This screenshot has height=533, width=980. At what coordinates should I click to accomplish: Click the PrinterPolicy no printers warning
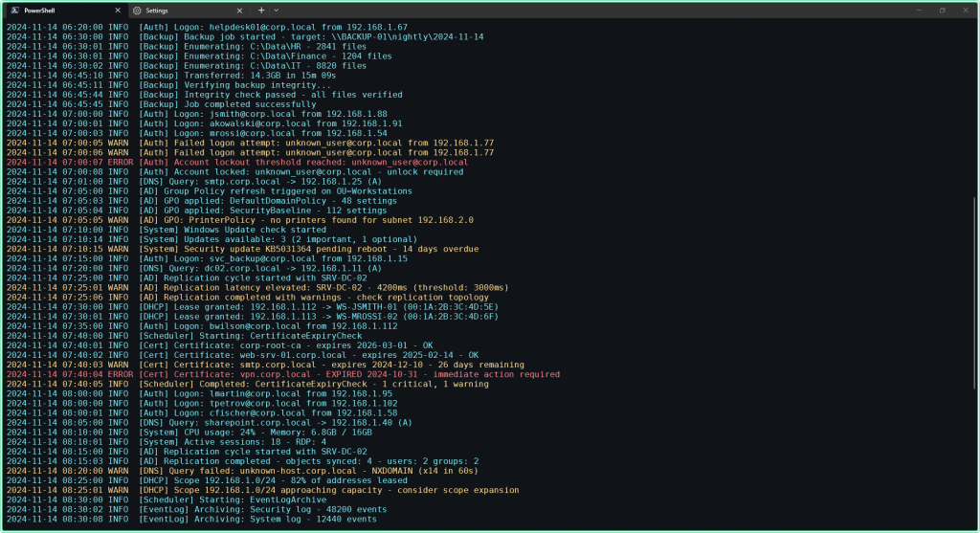[240, 221]
